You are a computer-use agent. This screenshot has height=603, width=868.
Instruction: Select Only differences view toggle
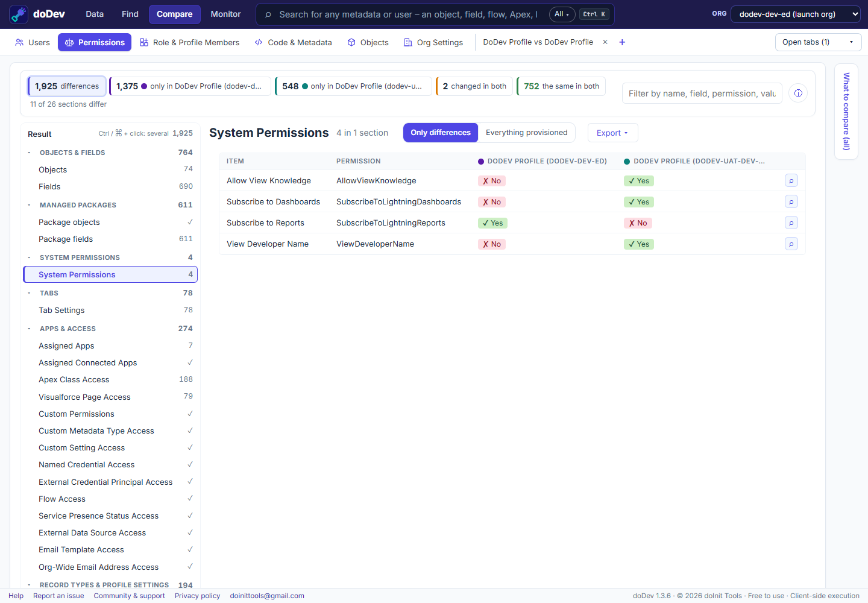point(441,133)
